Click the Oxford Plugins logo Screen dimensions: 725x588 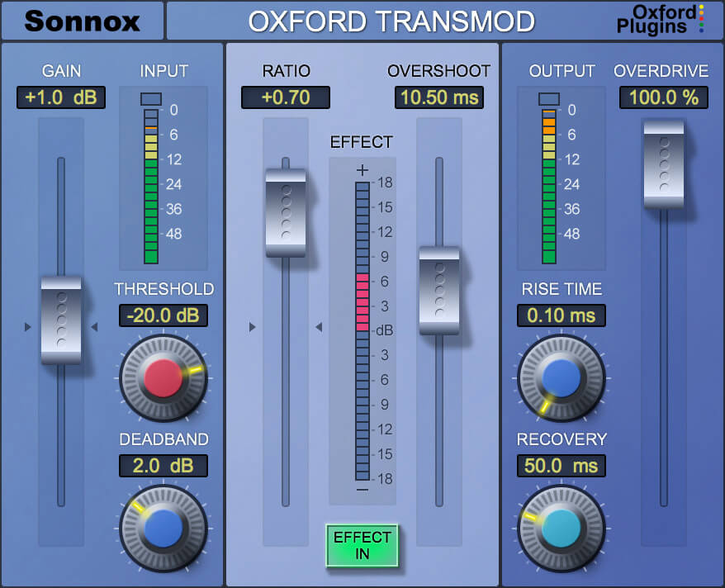[661, 20]
